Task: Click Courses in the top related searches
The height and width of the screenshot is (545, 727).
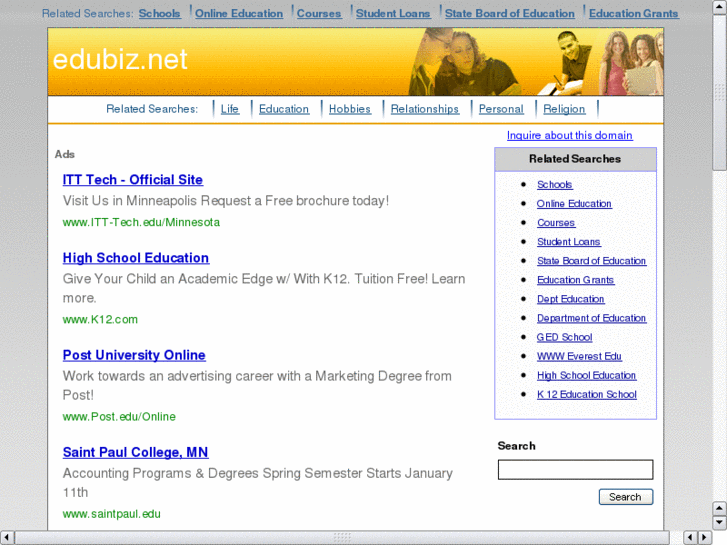Action: pyautogui.click(x=319, y=13)
